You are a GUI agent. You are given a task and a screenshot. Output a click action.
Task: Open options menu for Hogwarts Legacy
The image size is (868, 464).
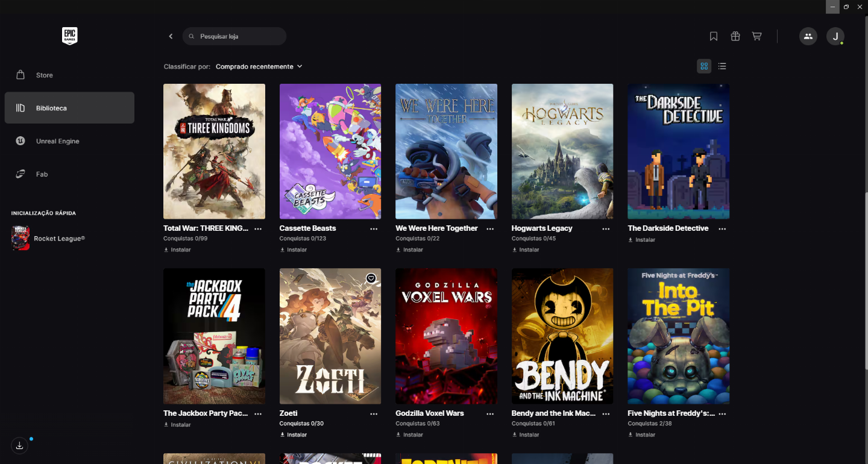(x=606, y=229)
